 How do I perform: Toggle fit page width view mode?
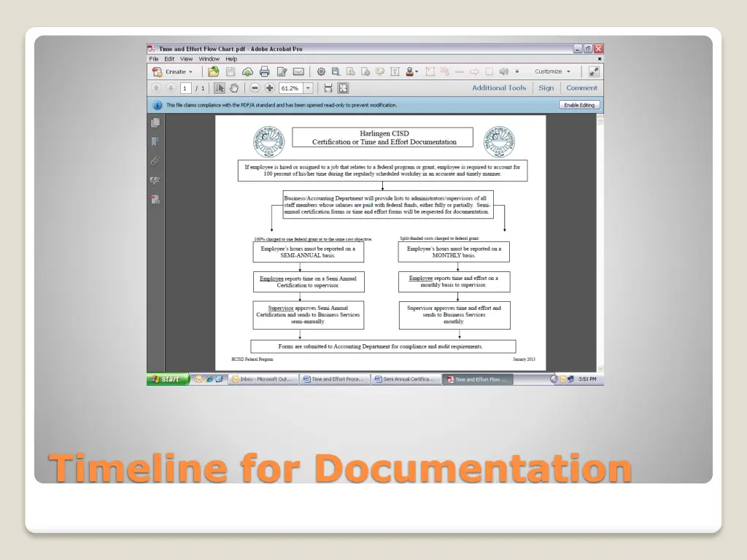pos(327,87)
